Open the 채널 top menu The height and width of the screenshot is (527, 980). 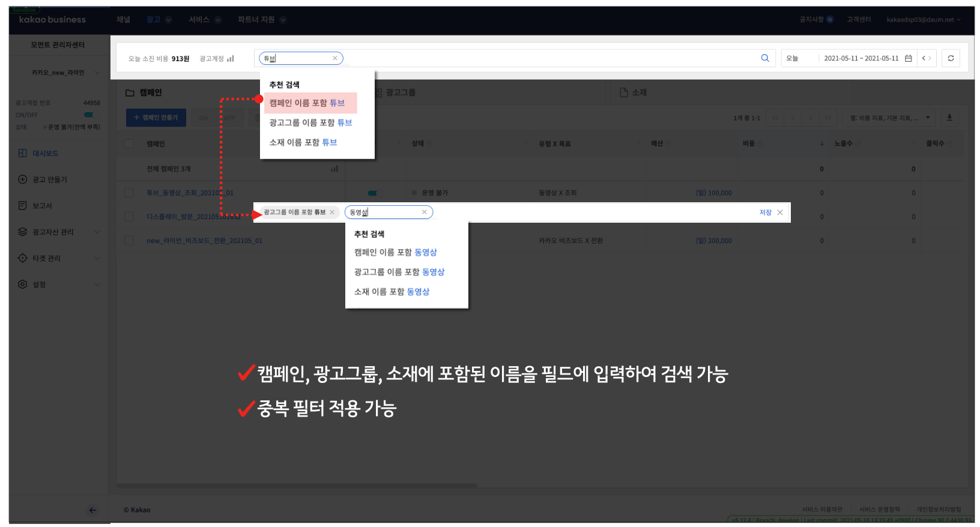coord(123,20)
